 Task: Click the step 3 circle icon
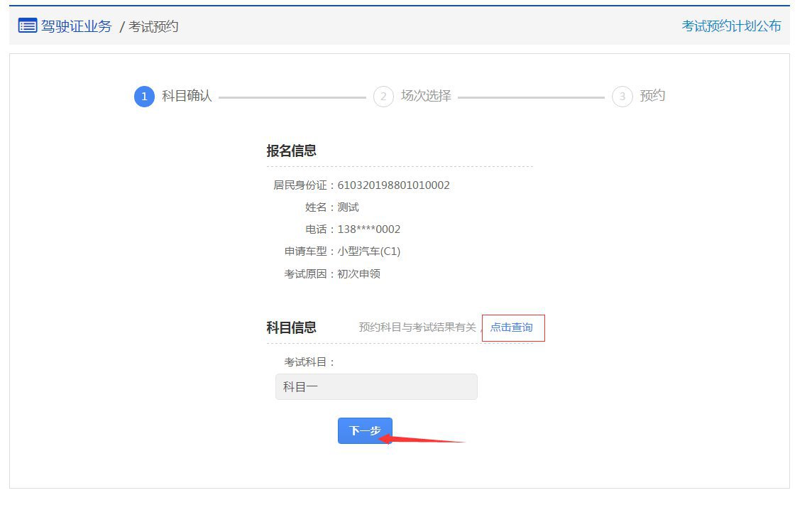tap(622, 97)
